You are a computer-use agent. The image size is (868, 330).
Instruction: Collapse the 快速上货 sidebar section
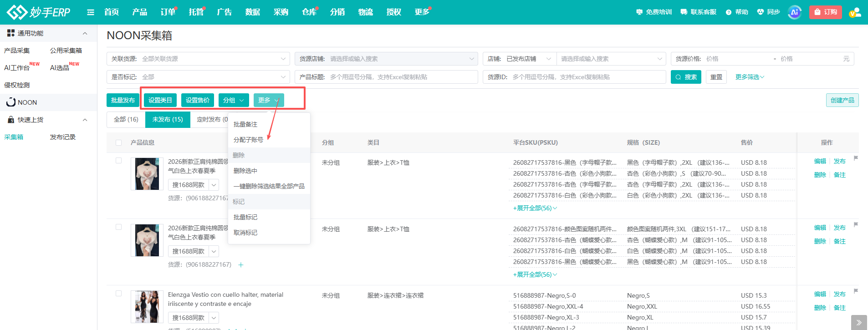pyautogui.click(x=85, y=120)
